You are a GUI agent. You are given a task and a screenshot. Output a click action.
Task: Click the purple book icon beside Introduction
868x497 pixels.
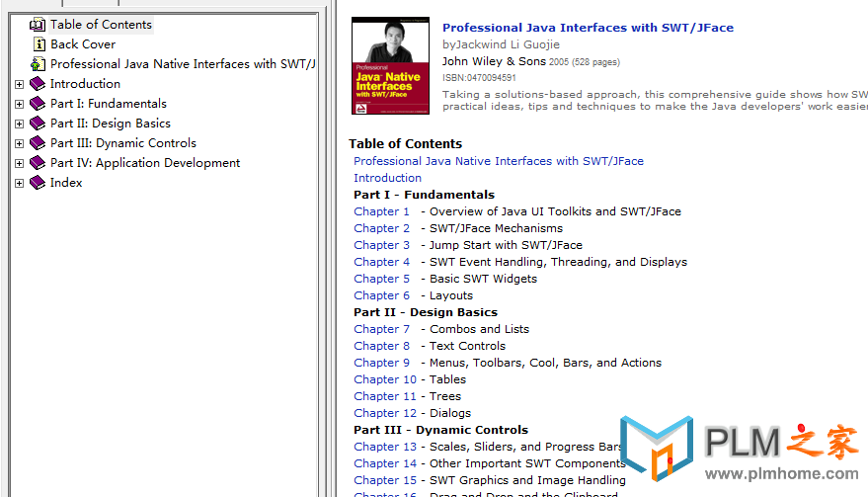point(38,84)
